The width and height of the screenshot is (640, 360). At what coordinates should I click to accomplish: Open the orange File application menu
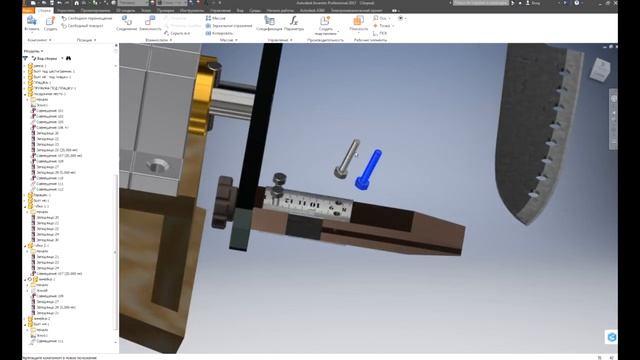(28, 10)
